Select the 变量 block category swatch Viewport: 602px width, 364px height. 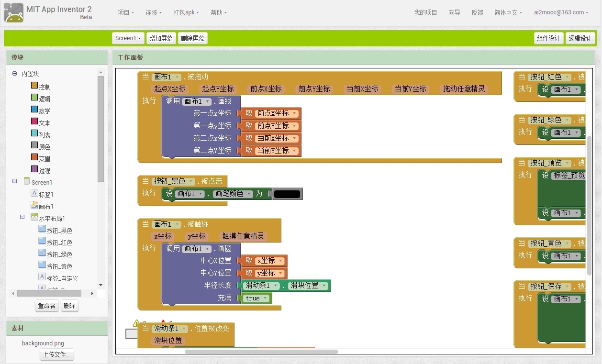tap(34, 157)
